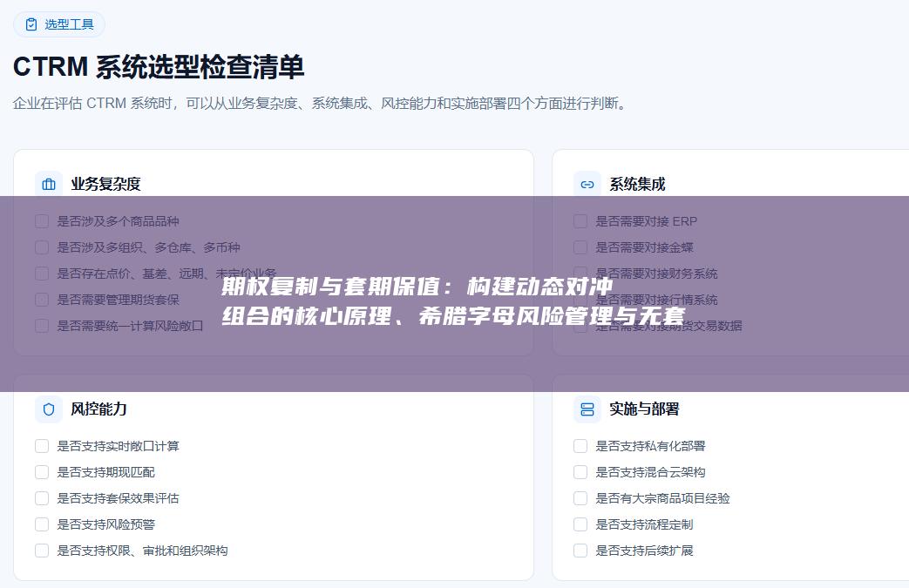Select 是否有大宗商品项目经验 checkbox
909x588 pixels.
pos(580,498)
